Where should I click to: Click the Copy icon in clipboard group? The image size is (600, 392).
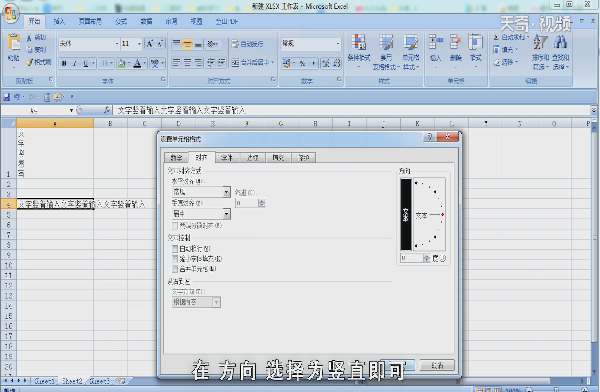[29, 49]
